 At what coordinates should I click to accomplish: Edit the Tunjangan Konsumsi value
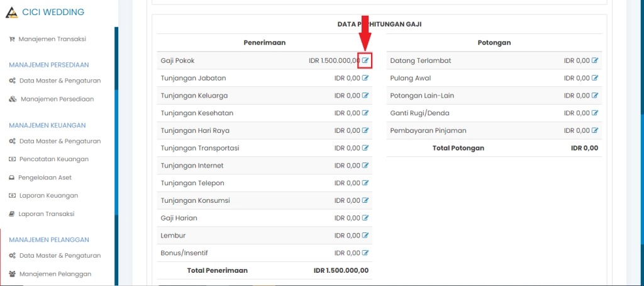(365, 200)
